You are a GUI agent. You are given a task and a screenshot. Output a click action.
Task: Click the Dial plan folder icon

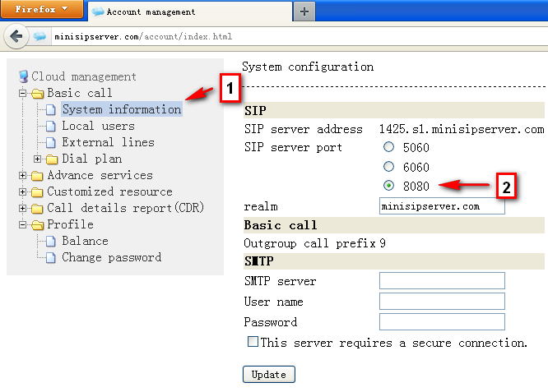coord(52,159)
